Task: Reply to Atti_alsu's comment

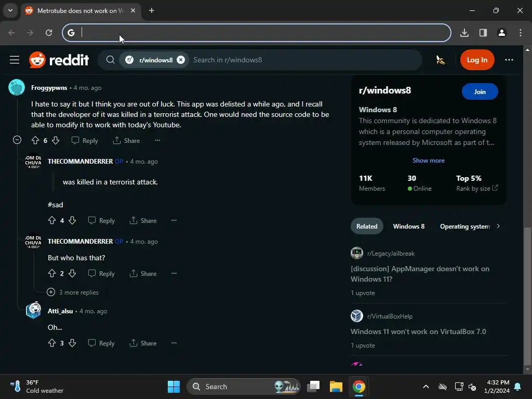Action: point(101,343)
